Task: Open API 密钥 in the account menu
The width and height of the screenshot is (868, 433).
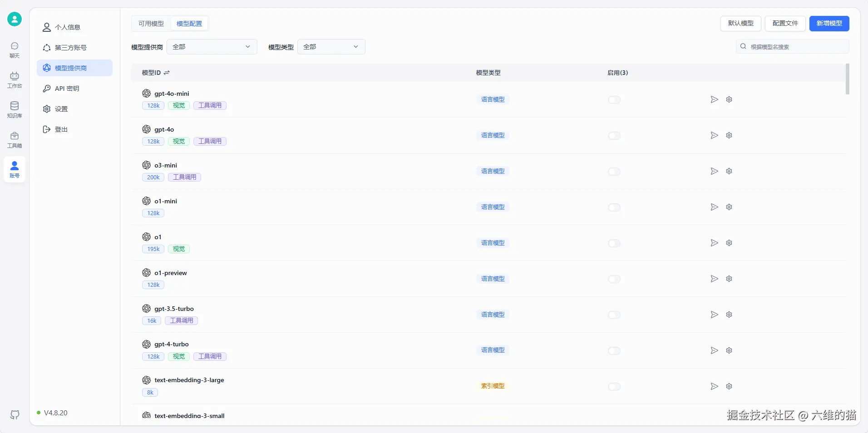Action: click(x=74, y=89)
